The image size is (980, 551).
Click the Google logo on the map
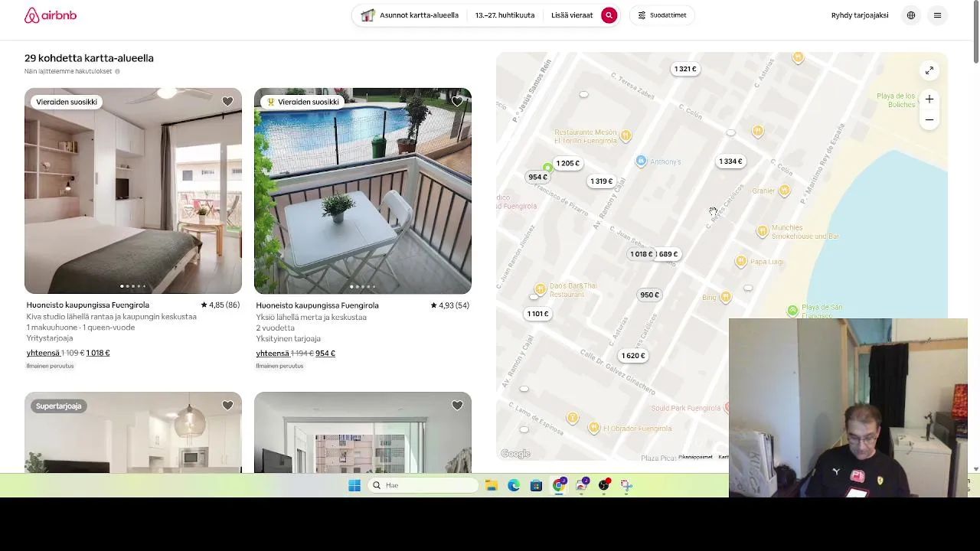(x=515, y=454)
